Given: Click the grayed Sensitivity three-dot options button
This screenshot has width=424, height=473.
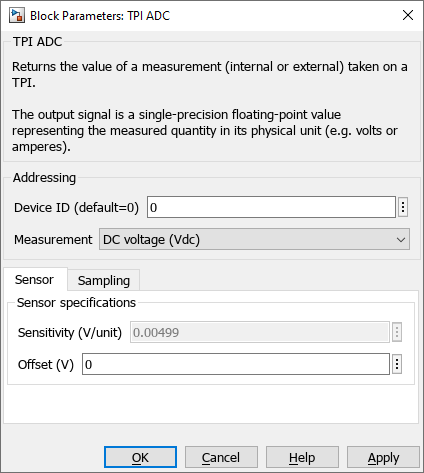Looking at the screenshot, I should click(x=397, y=332).
